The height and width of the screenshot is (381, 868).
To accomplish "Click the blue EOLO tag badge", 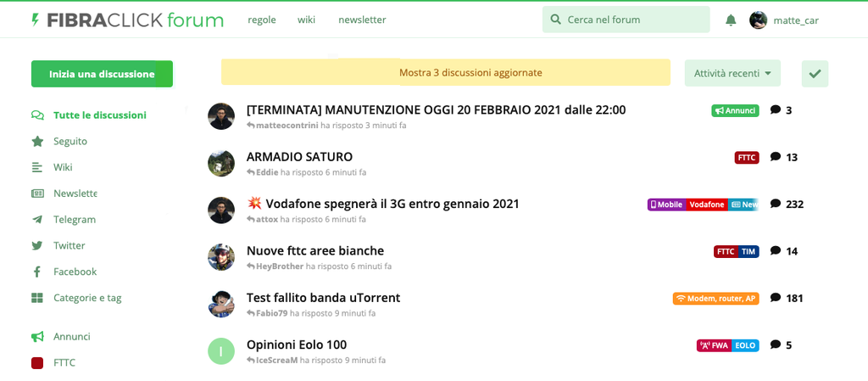I will click(746, 345).
